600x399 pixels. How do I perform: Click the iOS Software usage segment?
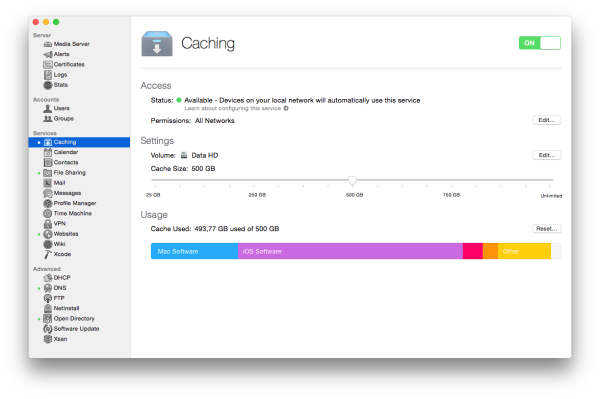click(x=351, y=251)
